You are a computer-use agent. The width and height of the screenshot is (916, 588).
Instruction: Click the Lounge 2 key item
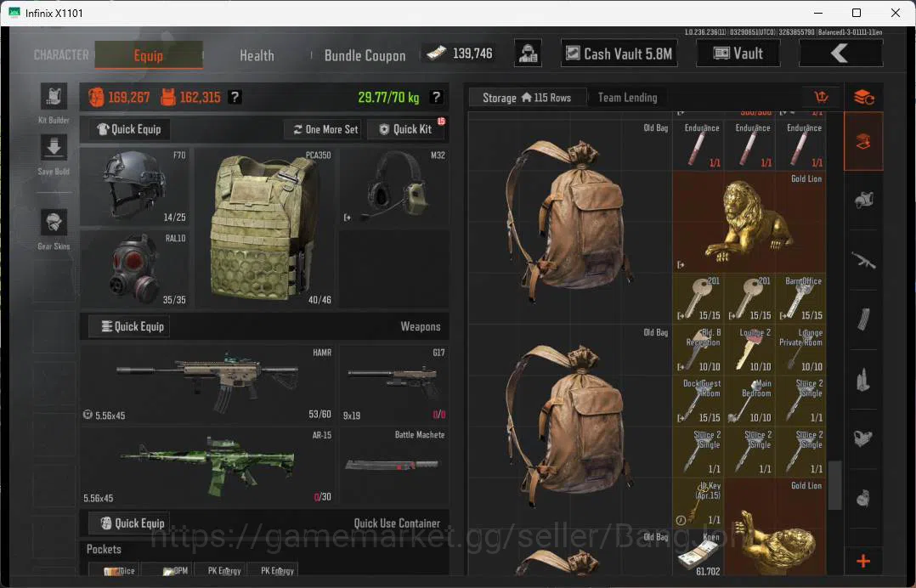(x=749, y=348)
